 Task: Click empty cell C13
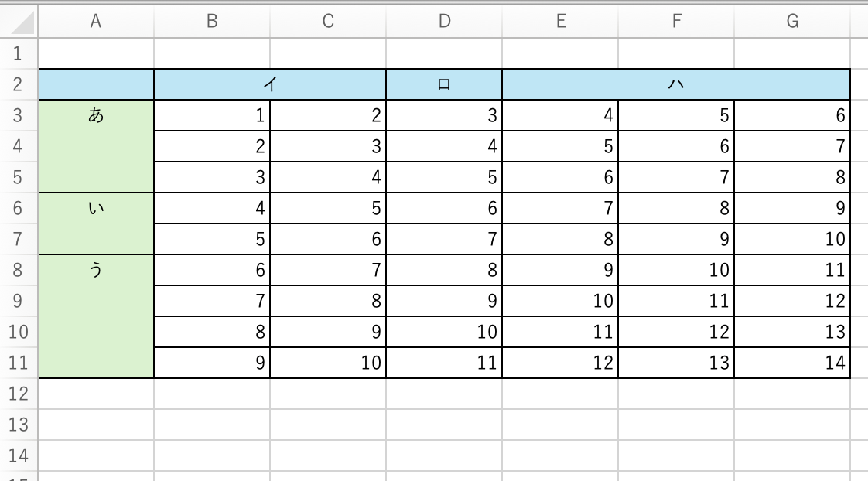point(328,425)
